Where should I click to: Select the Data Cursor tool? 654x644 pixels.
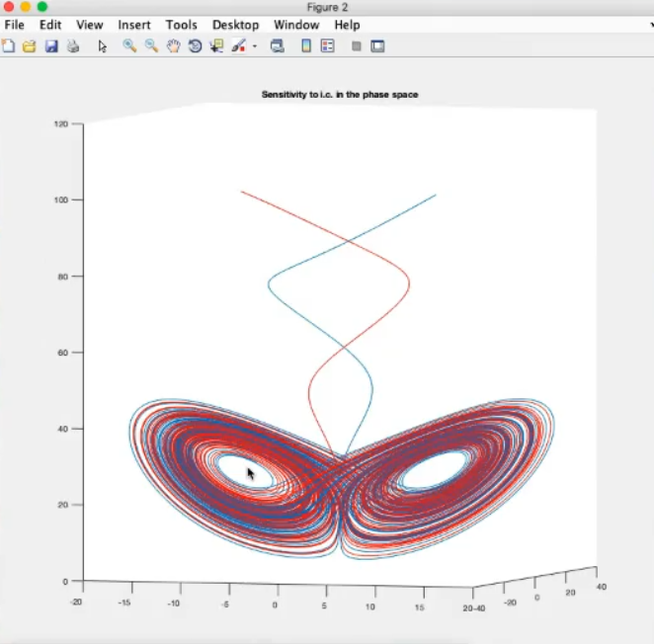pos(216,45)
